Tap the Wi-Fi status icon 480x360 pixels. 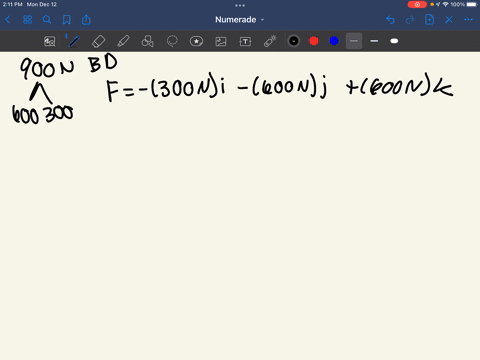(446, 5)
